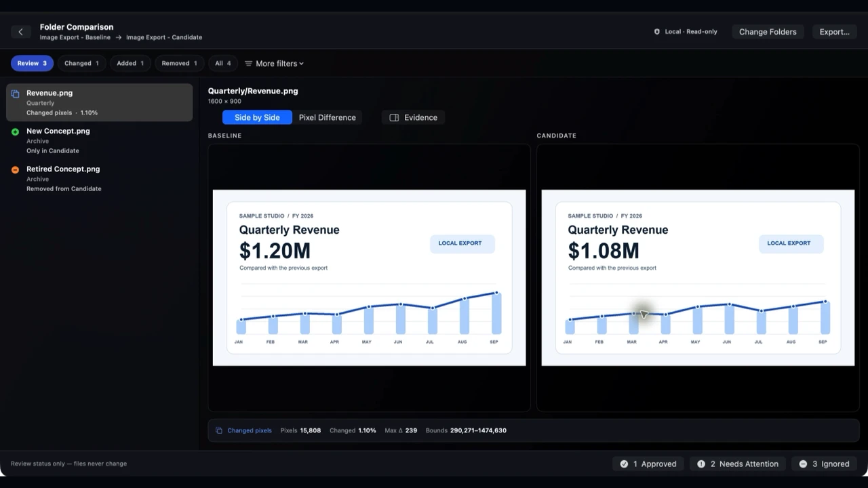The image size is (868, 488).
Task: Mark as 2 Needs Attention
Action: pyautogui.click(x=738, y=464)
